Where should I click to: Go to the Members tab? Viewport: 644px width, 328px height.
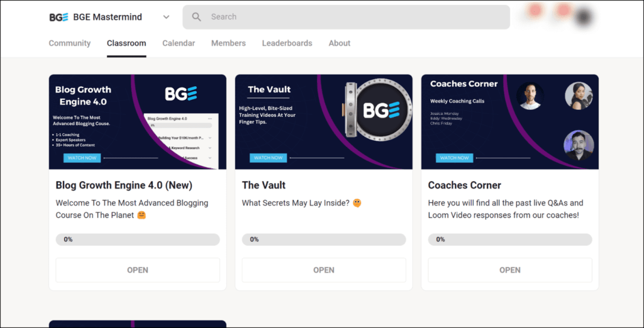228,43
